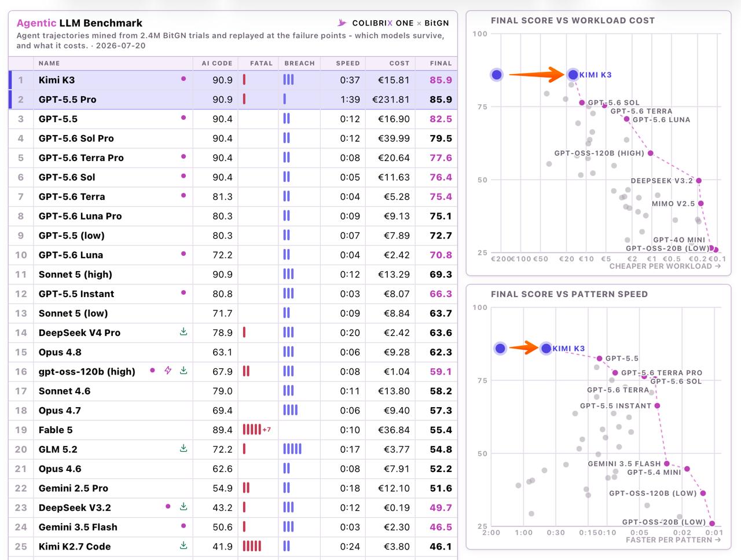
Task: Click the red fatal bars in Gemini 2.5 Pro row
Action: 246,488
